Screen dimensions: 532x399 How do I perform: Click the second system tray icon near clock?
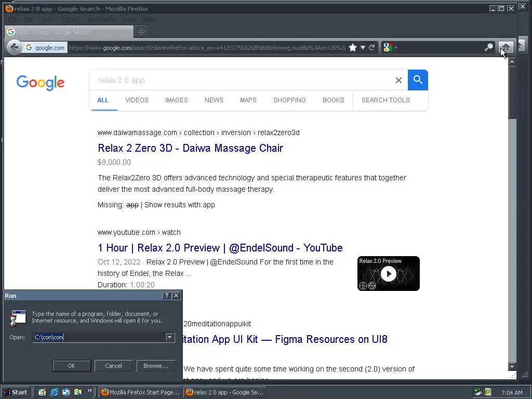[487, 393]
